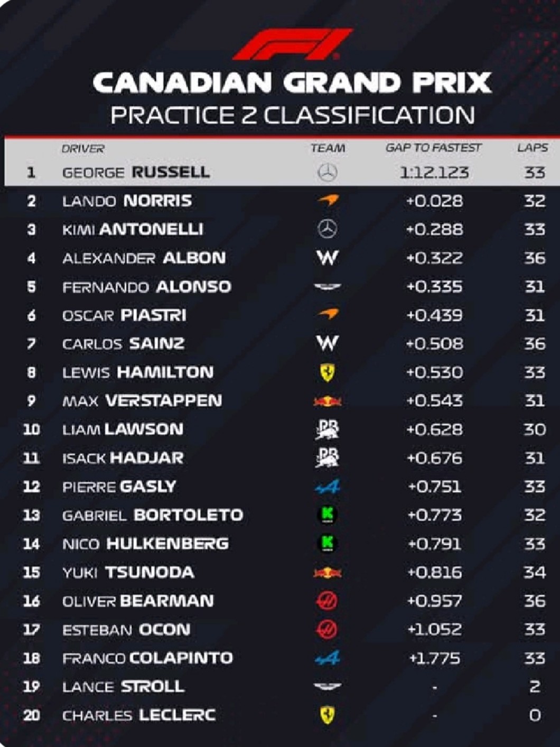Click the GAP TO FASTEST column header
Image resolution: width=560 pixels, height=747 pixels.
click(x=433, y=148)
